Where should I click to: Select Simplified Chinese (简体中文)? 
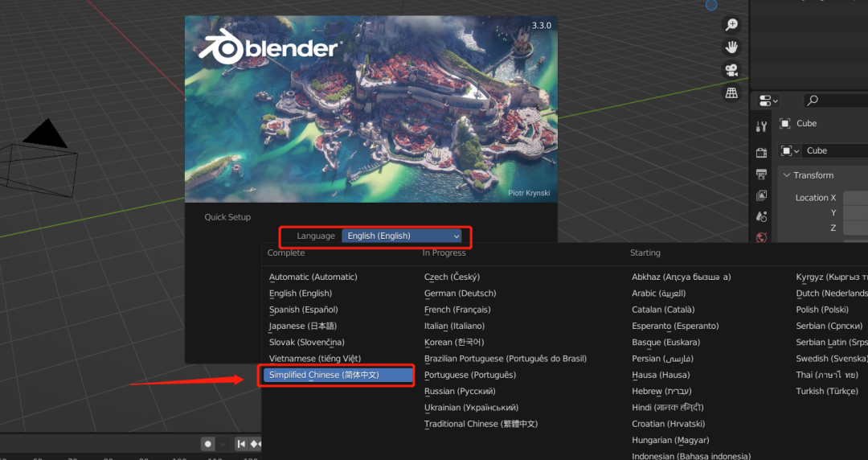(x=337, y=376)
